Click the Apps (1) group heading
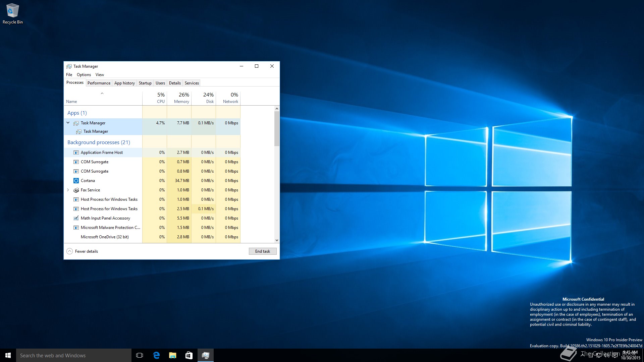 77,113
